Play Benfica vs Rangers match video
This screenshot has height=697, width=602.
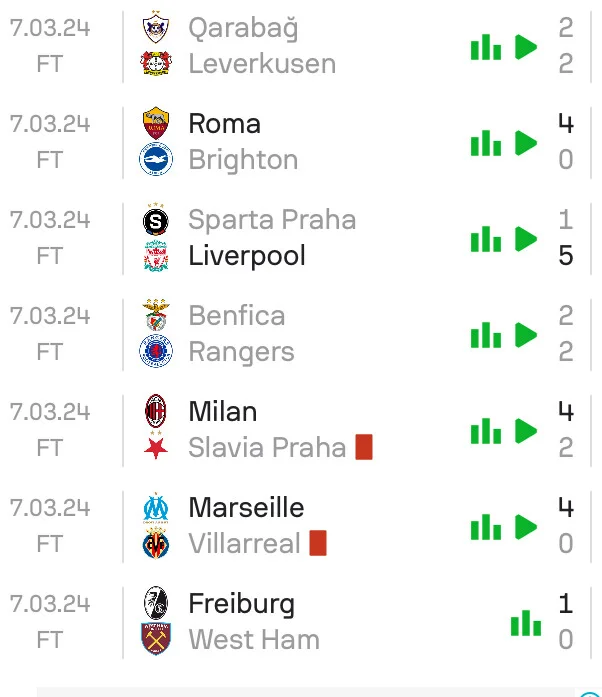[526, 335]
